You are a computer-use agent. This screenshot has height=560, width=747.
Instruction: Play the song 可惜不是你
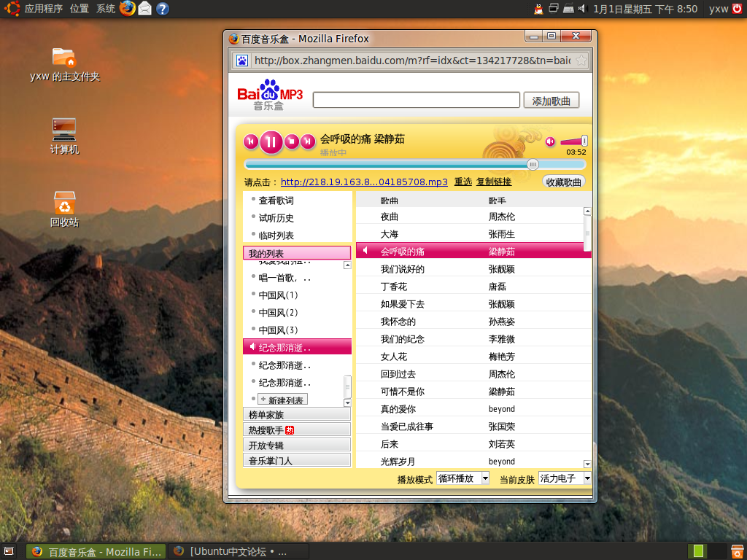(473, 392)
